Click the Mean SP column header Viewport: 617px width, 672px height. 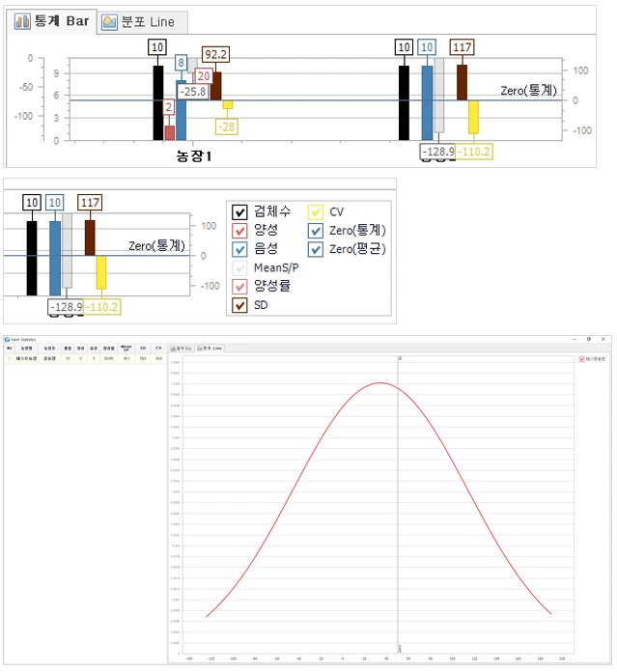coord(126,348)
